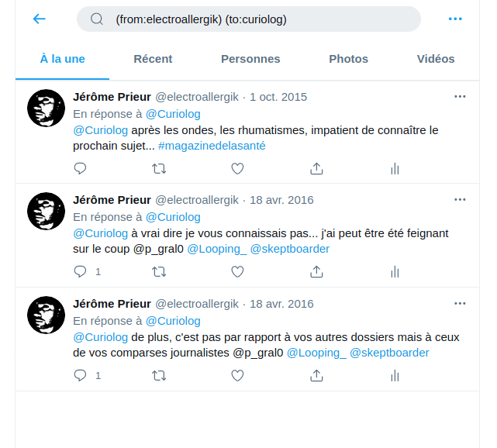Select the Photos tab
Image resolution: width=497 pixels, height=448 pixels.
pos(348,59)
